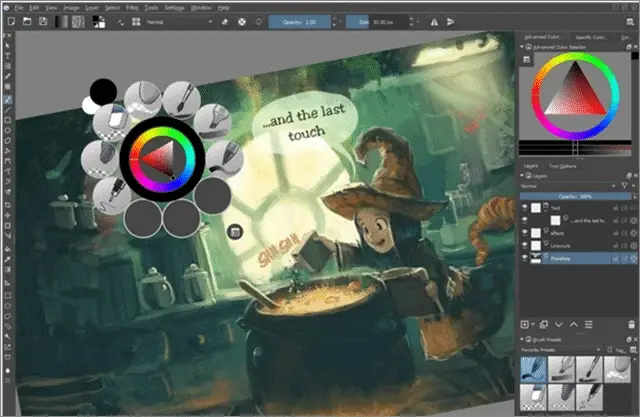Delete layer with trash icon
The width and height of the screenshot is (640, 417).
click(x=631, y=324)
